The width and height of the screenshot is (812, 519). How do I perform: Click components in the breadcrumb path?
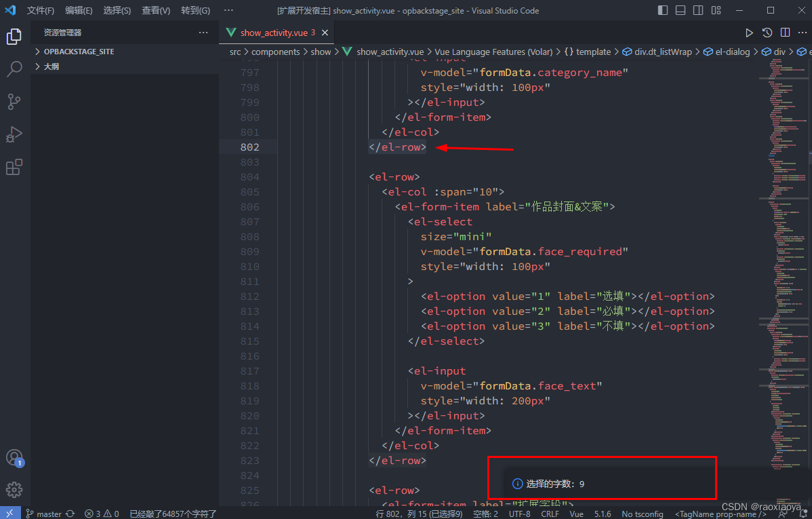276,51
